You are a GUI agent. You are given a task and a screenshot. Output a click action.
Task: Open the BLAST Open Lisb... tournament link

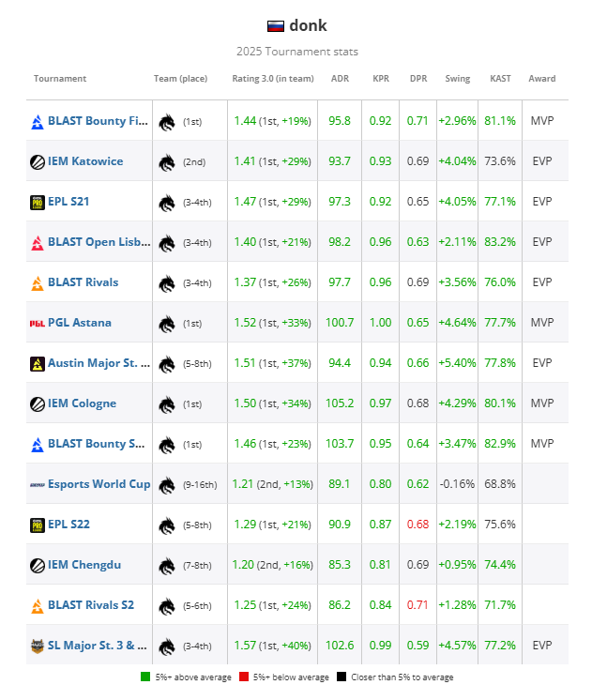[x=99, y=242]
